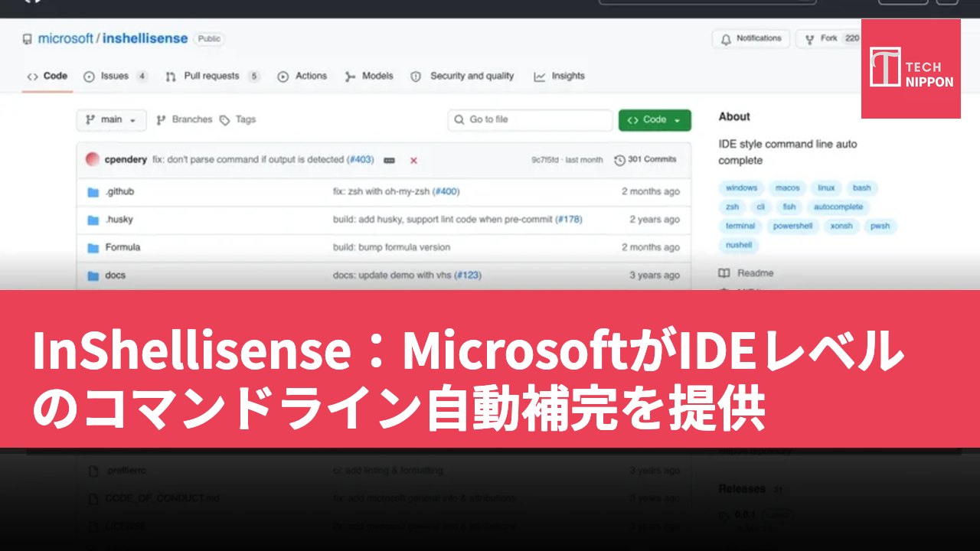Click the "3 years ago" timestamp for docs
Screen dimensions: 980x551
[x=655, y=275]
